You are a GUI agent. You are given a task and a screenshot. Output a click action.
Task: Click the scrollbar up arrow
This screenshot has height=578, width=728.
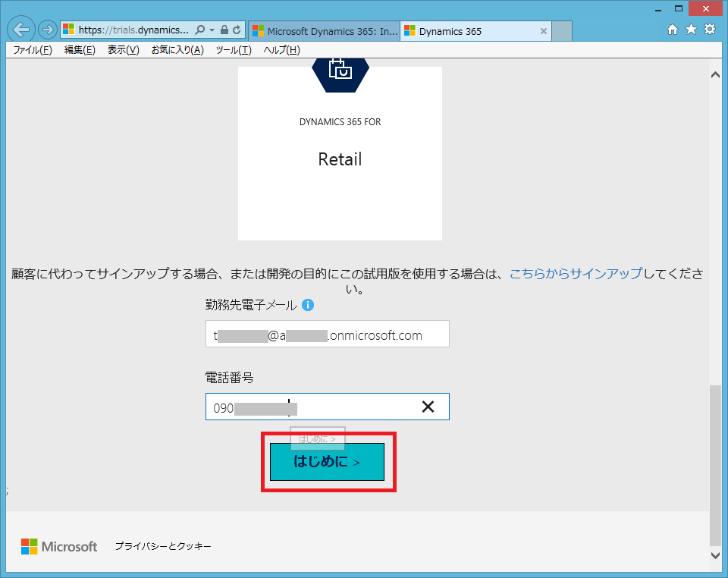pos(715,75)
